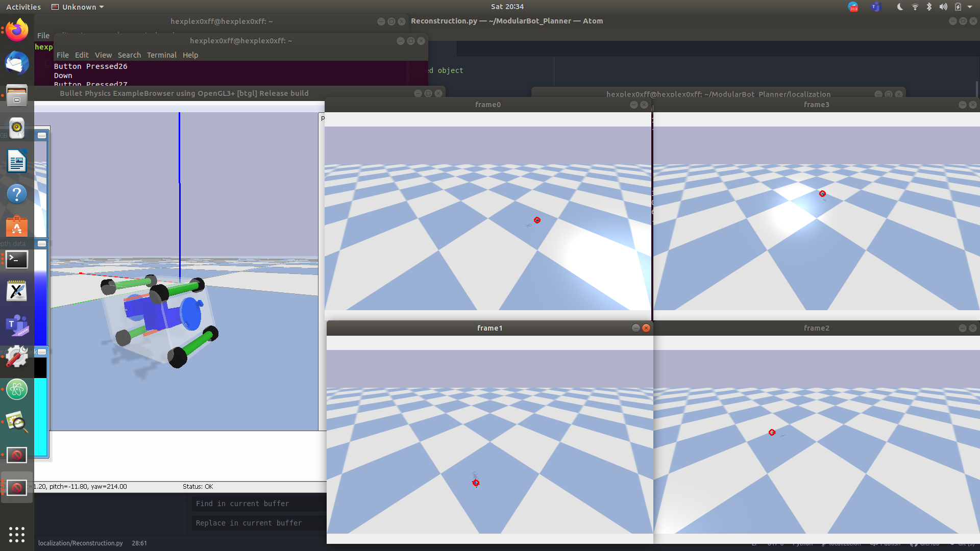This screenshot has width=980, height=551.
Task: Expand the Find in current buffer option
Action: 241,503
